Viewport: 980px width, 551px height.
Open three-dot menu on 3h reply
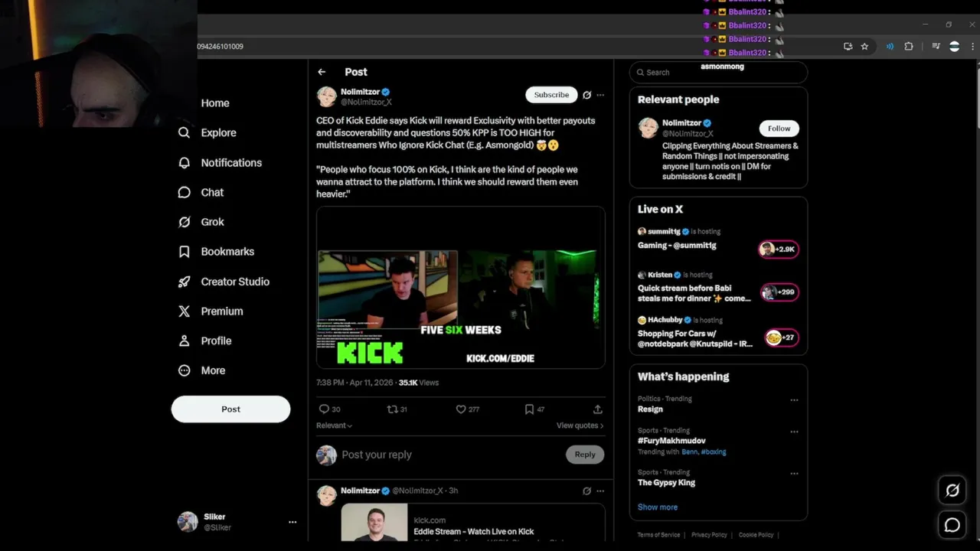click(x=600, y=491)
